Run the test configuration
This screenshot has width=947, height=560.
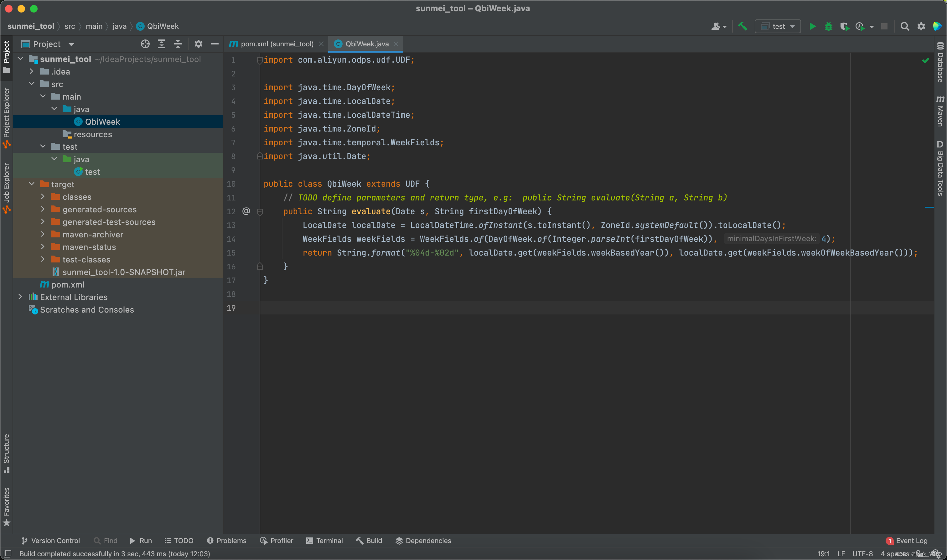[x=812, y=26]
